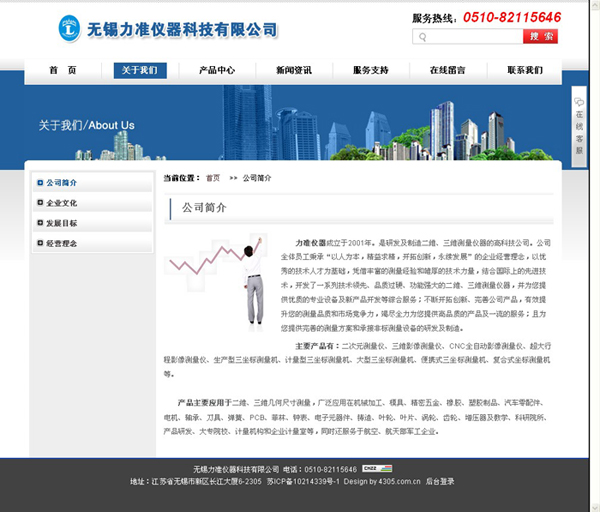Click the bullet icon beside 经营理念
The image size is (600, 512).
(x=40, y=243)
